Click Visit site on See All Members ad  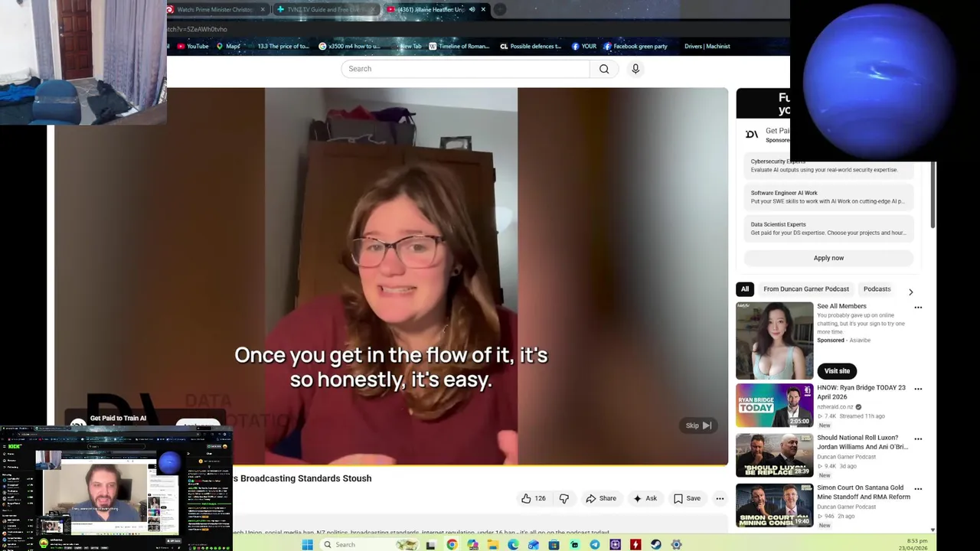click(837, 371)
